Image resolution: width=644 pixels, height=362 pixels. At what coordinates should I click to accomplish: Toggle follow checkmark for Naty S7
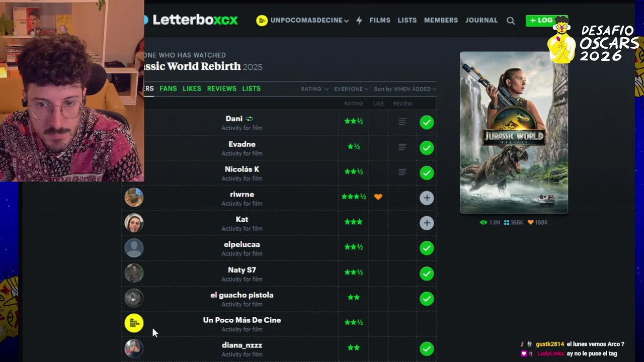pos(427,273)
